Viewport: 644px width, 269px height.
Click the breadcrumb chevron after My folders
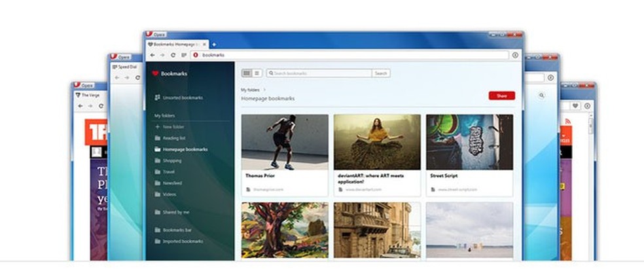coord(264,90)
